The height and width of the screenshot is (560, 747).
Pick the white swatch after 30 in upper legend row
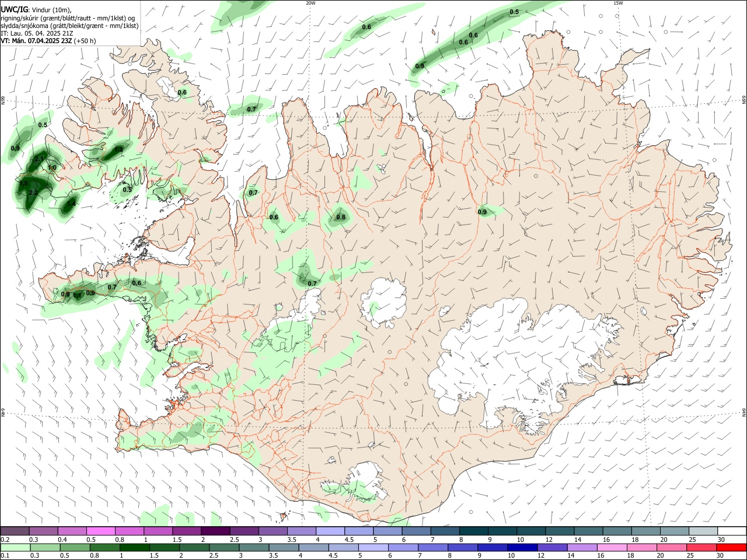pyautogui.click(x=732, y=531)
